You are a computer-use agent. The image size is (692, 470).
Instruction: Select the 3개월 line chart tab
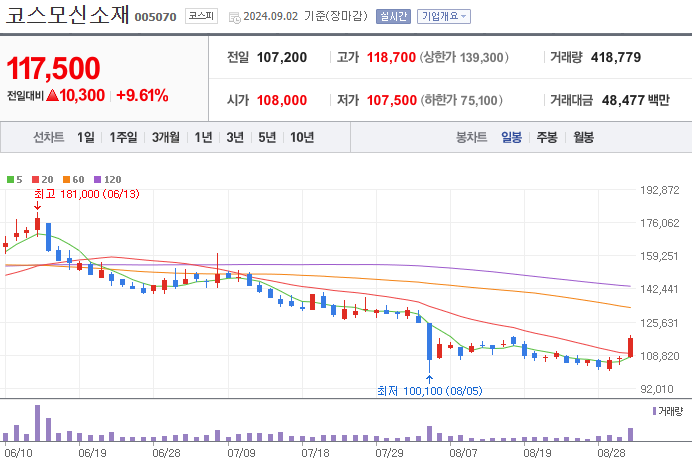pos(165,137)
